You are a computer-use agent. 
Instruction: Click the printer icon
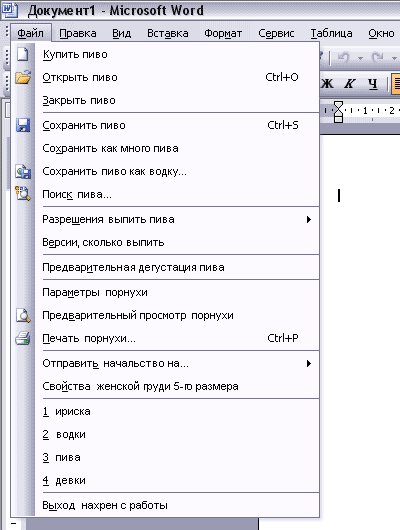click(23, 338)
